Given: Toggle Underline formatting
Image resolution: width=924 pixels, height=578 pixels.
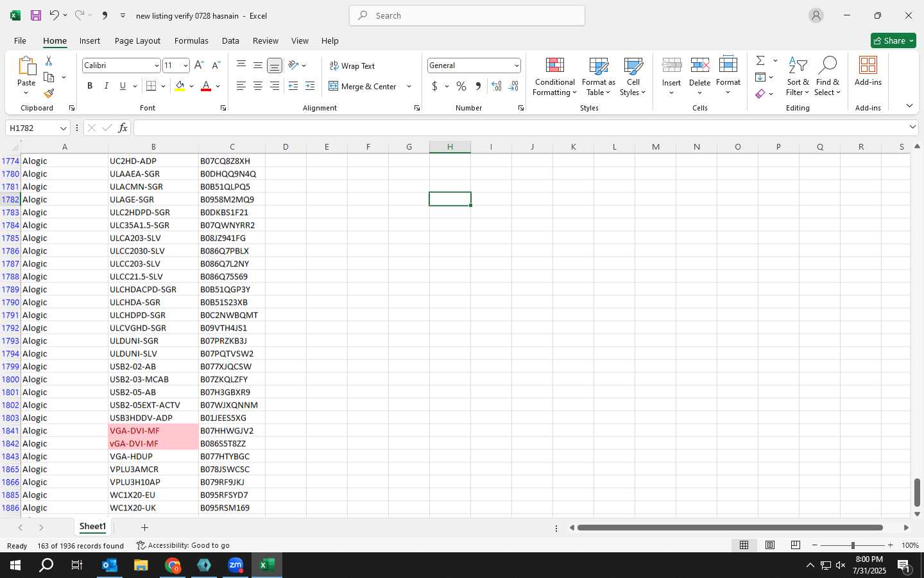Looking at the screenshot, I should tap(123, 86).
